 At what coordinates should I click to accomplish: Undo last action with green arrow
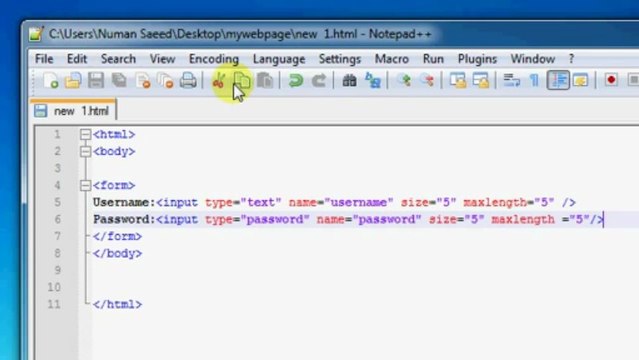pos(296,80)
